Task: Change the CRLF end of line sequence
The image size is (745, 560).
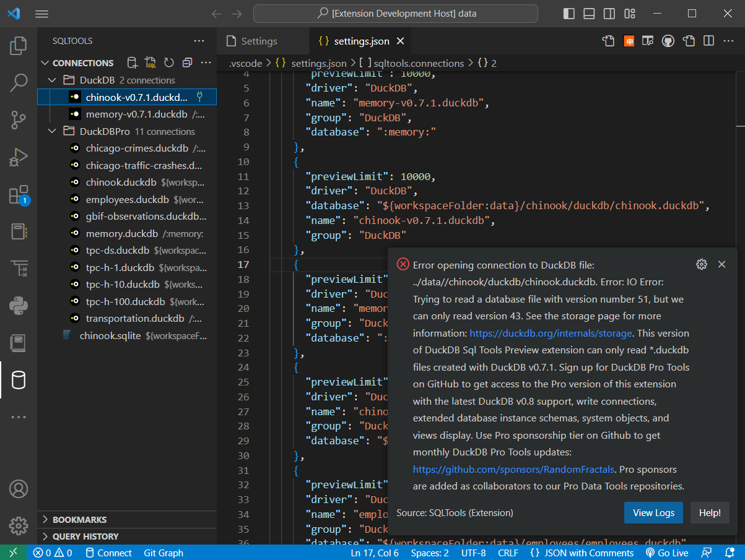Action: point(507,553)
